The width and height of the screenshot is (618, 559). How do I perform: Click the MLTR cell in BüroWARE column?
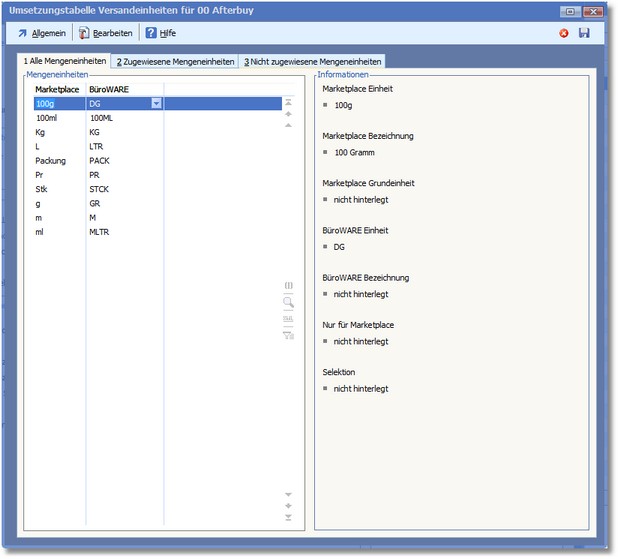(100, 232)
